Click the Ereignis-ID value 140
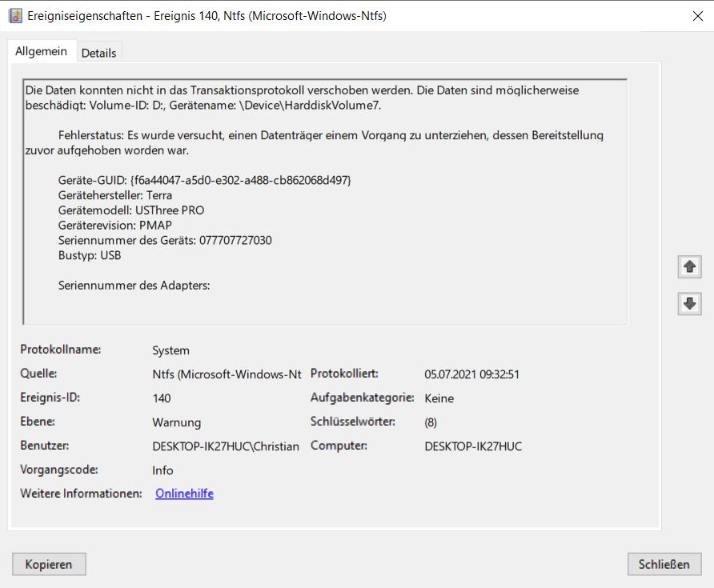Image resolution: width=714 pixels, height=588 pixels. coord(161,398)
